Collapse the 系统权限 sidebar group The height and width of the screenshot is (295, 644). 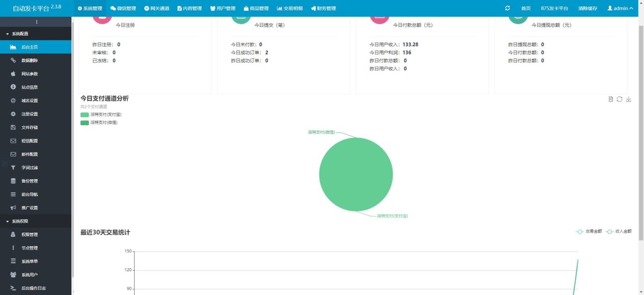pyautogui.click(x=20, y=221)
